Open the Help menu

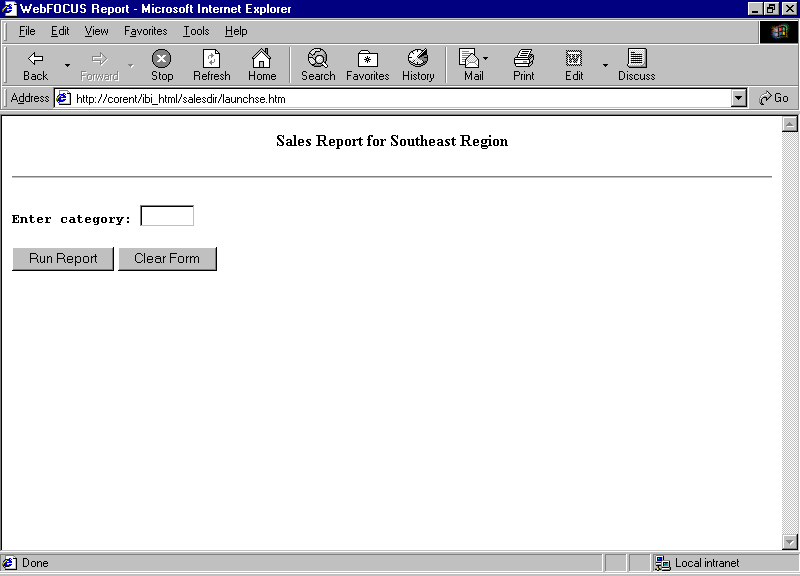pos(236,31)
